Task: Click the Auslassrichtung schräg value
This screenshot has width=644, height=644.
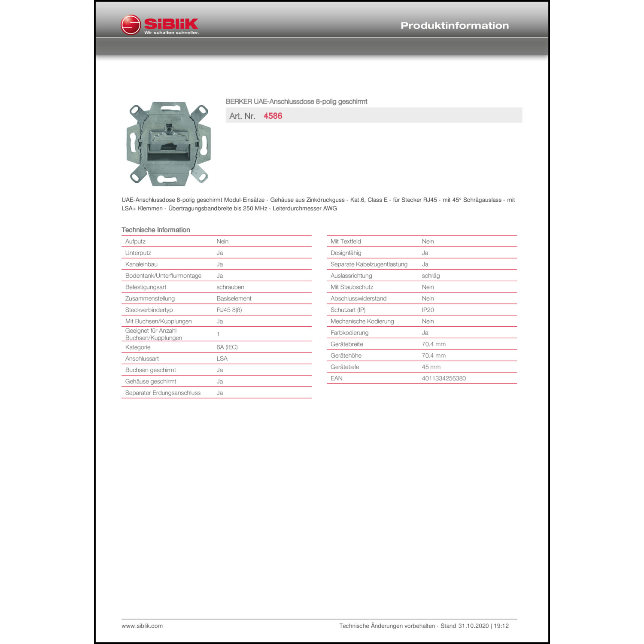Action: coord(431,276)
